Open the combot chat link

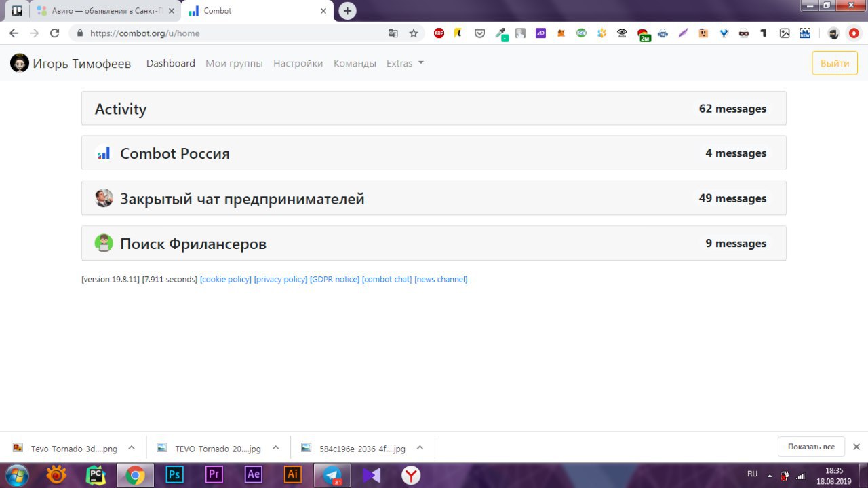point(387,280)
